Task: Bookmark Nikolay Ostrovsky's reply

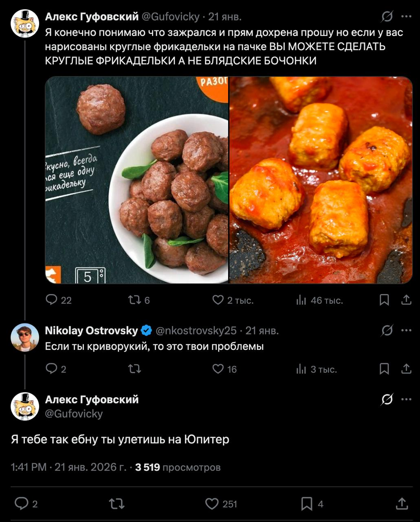Action: (384, 369)
